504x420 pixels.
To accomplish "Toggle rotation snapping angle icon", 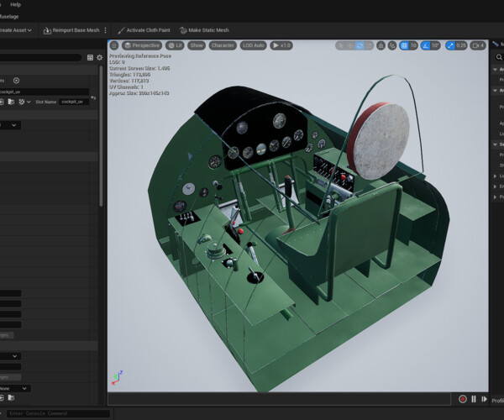I will click(x=424, y=45).
